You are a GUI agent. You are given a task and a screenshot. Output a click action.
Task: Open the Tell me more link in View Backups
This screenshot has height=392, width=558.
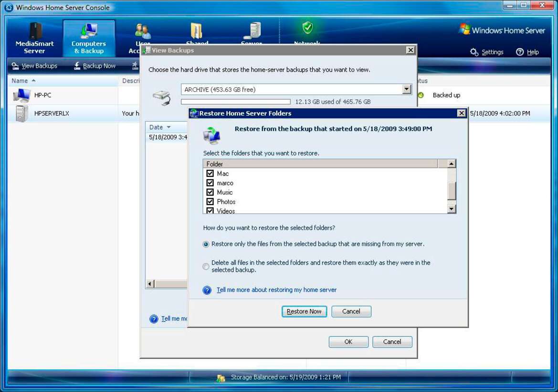[x=174, y=319]
